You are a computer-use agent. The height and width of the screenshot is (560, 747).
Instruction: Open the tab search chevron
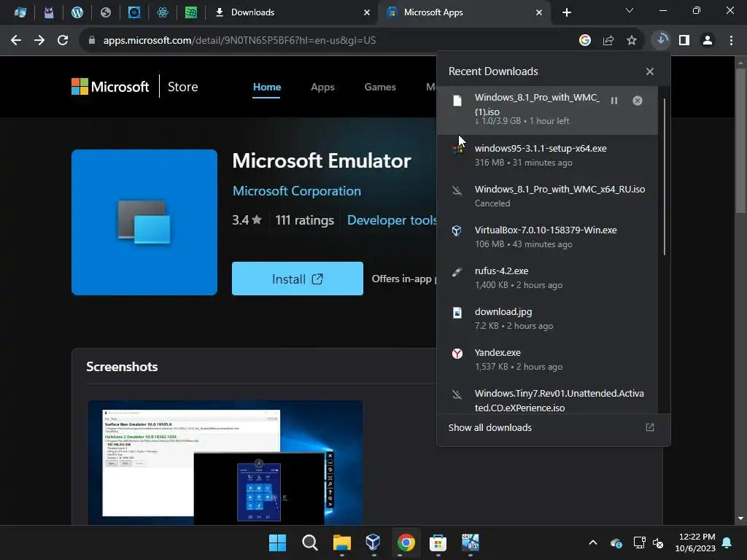tap(630, 10)
